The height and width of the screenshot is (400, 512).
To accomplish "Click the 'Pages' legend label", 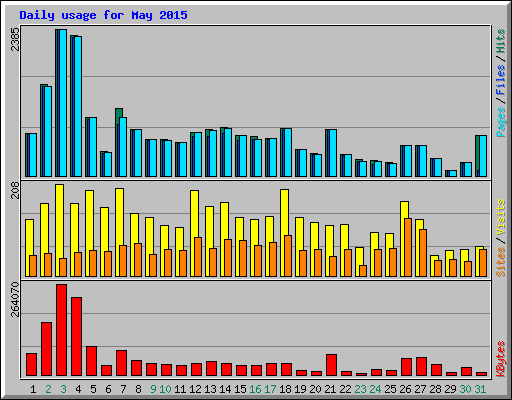I will 501,122.
